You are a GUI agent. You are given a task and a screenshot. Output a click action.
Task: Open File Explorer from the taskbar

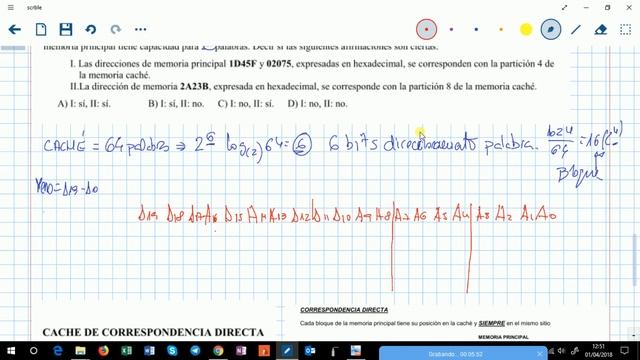point(80,351)
